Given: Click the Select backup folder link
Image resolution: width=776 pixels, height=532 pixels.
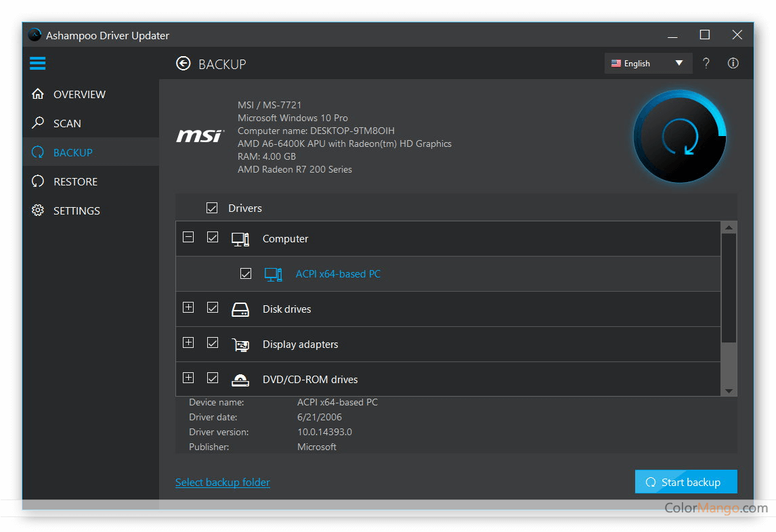Looking at the screenshot, I should pyautogui.click(x=222, y=482).
